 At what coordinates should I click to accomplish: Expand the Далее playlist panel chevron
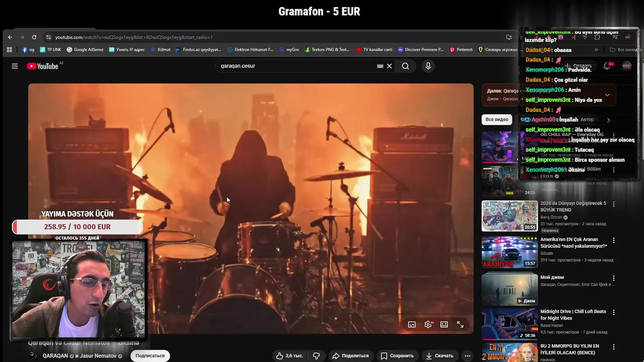[x=607, y=95]
